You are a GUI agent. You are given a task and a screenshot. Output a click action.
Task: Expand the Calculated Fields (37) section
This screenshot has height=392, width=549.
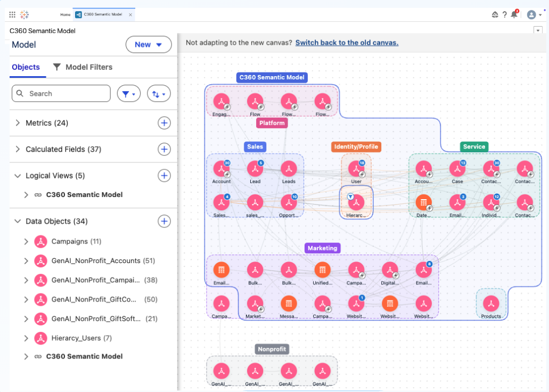click(18, 149)
